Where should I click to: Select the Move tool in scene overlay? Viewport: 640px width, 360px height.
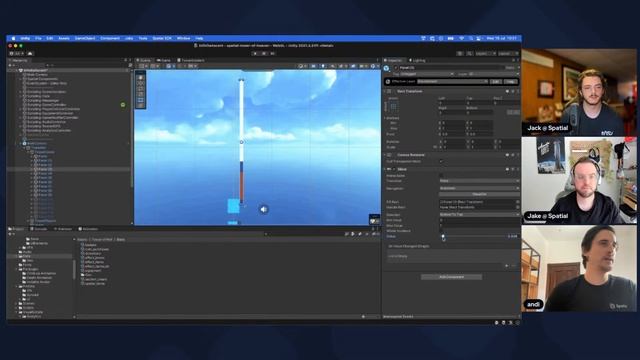[x=141, y=83]
